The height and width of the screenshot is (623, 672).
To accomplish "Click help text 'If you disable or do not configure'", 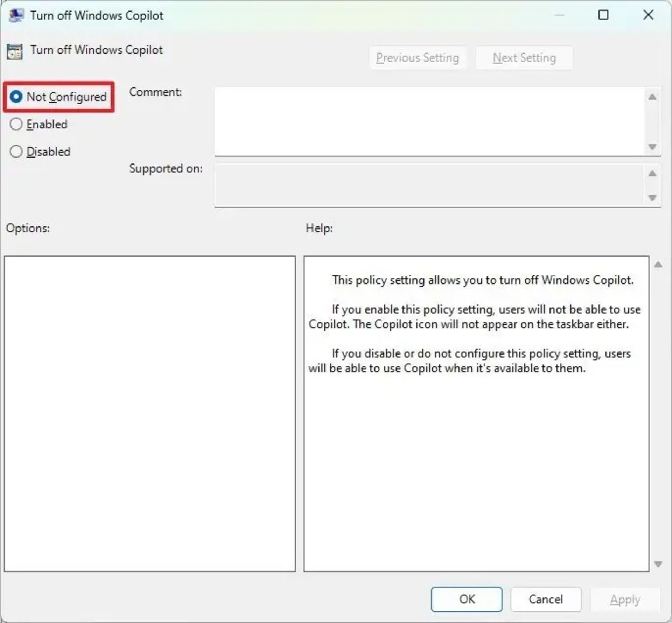I will (469, 361).
